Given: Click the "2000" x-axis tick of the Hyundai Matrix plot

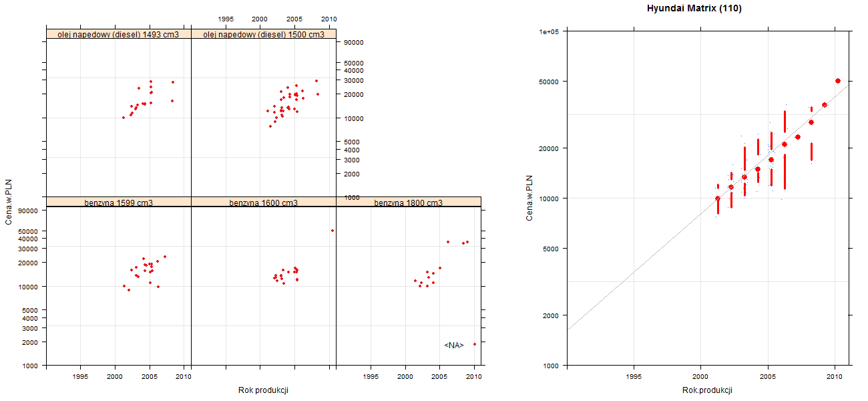Looking at the screenshot, I should tap(700, 378).
